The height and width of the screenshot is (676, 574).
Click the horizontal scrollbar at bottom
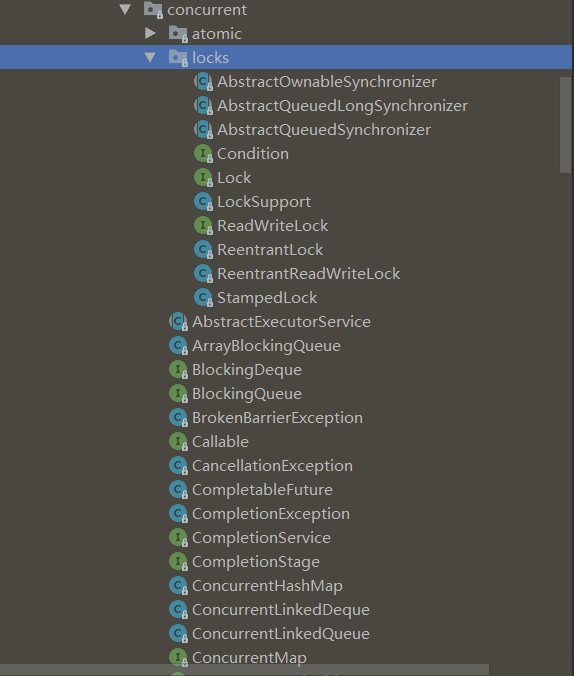click(244, 670)
